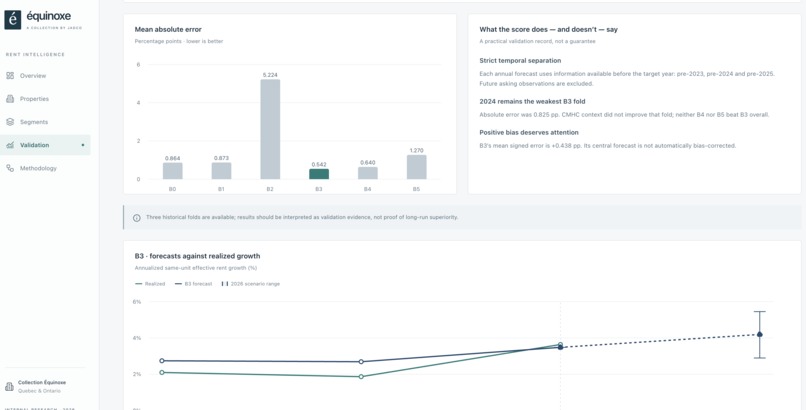Click the Quebec & Ontario text

(x=39, y=391)
